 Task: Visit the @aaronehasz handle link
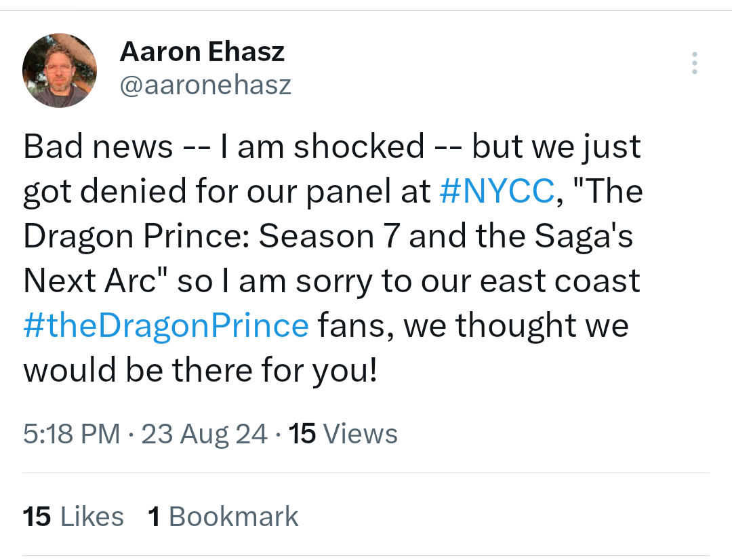[206, 85]
